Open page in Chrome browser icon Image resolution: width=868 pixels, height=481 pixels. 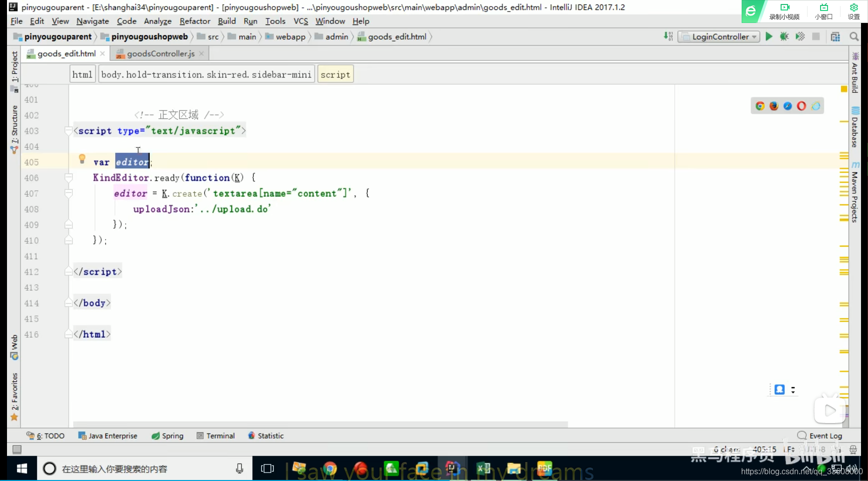coord(760,106)
